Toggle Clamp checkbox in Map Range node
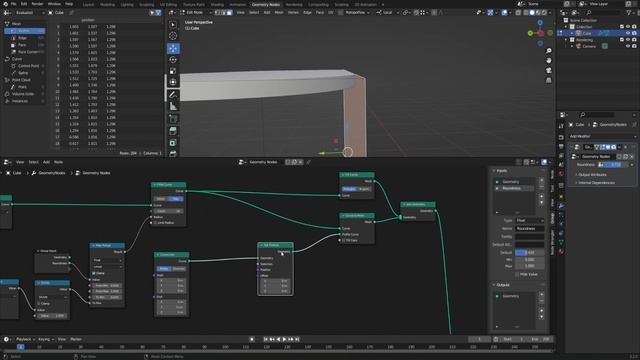 tap(94, 273)
